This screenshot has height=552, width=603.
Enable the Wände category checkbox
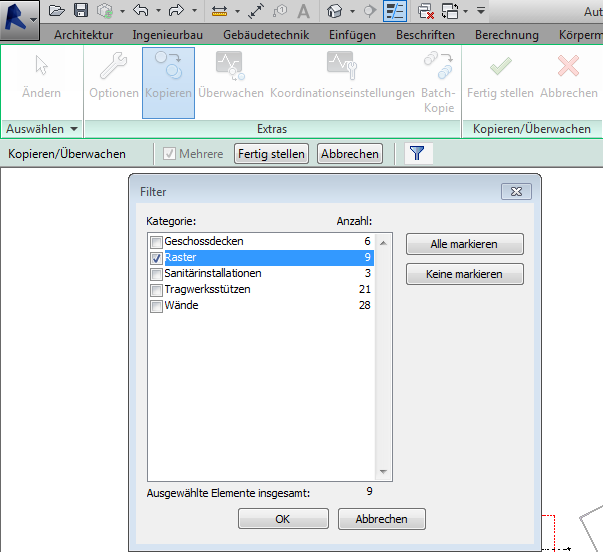pyautogui.click(x=156, y=306)
